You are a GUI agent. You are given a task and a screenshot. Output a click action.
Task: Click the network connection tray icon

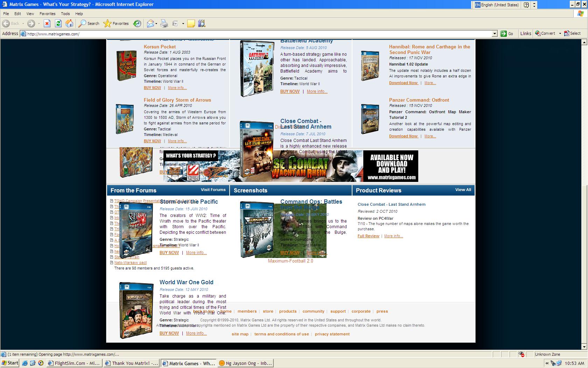pos(559,363)
